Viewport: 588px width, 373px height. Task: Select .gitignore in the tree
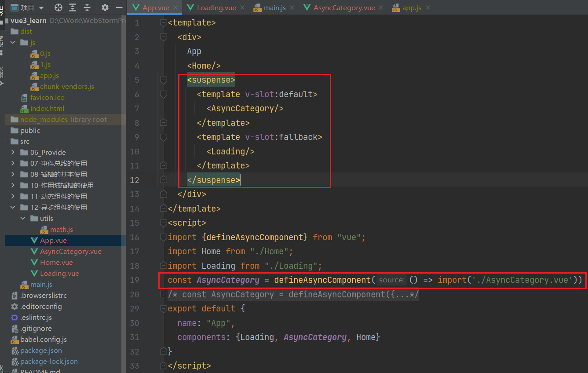click(36, 328)
